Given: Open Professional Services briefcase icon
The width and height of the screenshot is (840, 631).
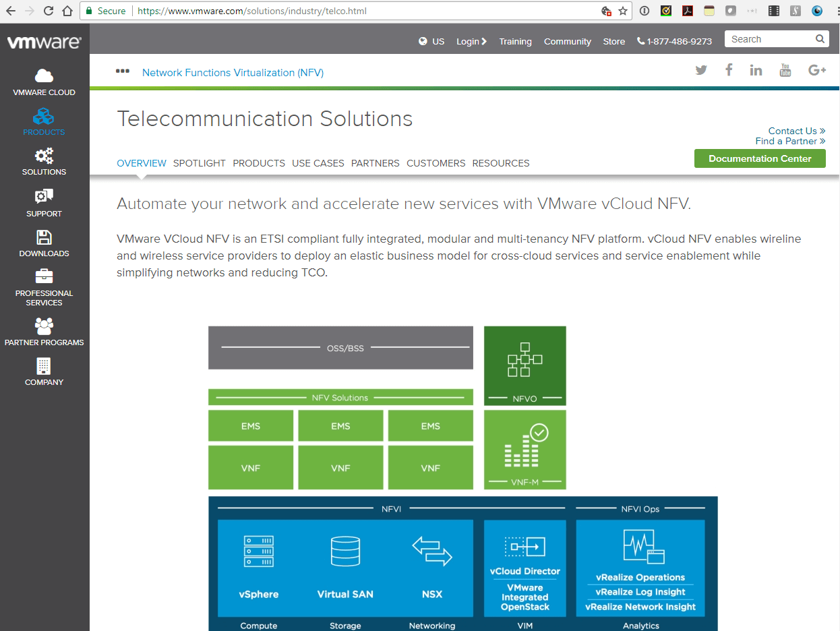Looking at the screenshot, I should [x=44, y=276].
